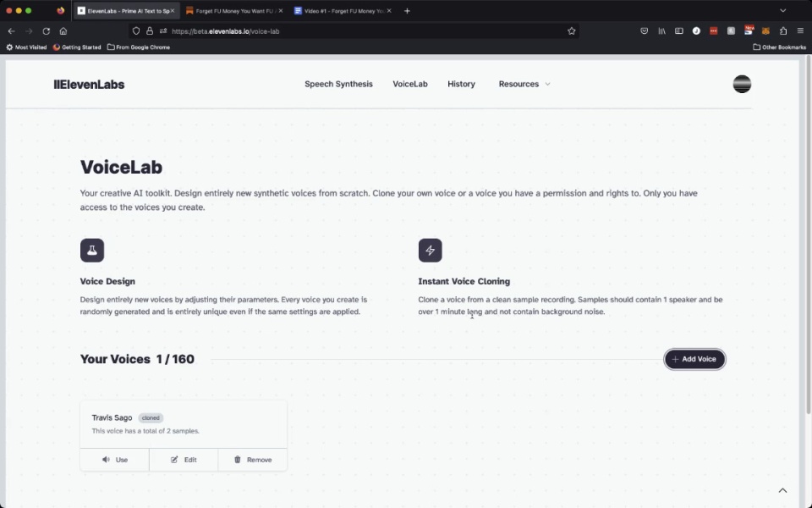Click the 'Travis Sago' voice name
Viewport: 812px width, 508px height.
(112, 417)
